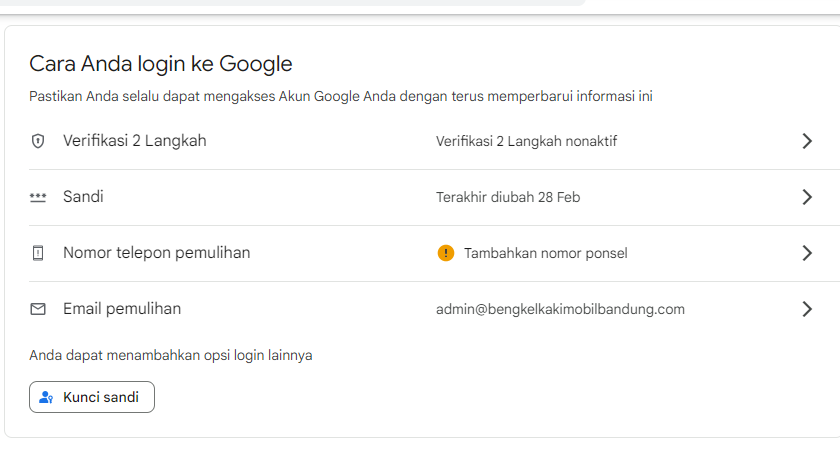The height and width of the screenshot is (451, 840).
Task: Click the shield icon beside Verifikasi 2 Langkah
Action: pos(38,141)
